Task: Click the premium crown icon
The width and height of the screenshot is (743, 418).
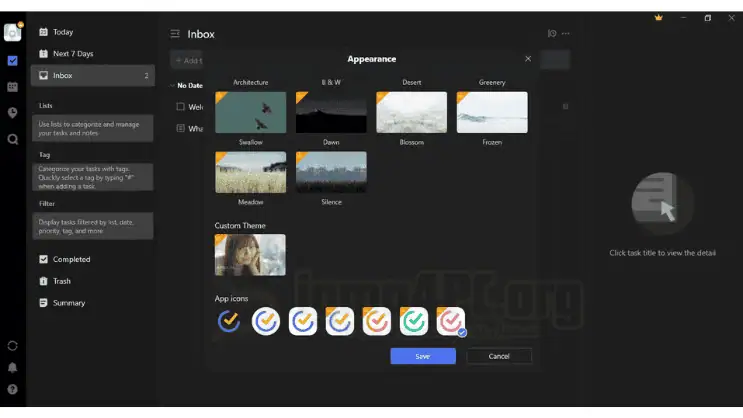Action: tap(659, 18)
